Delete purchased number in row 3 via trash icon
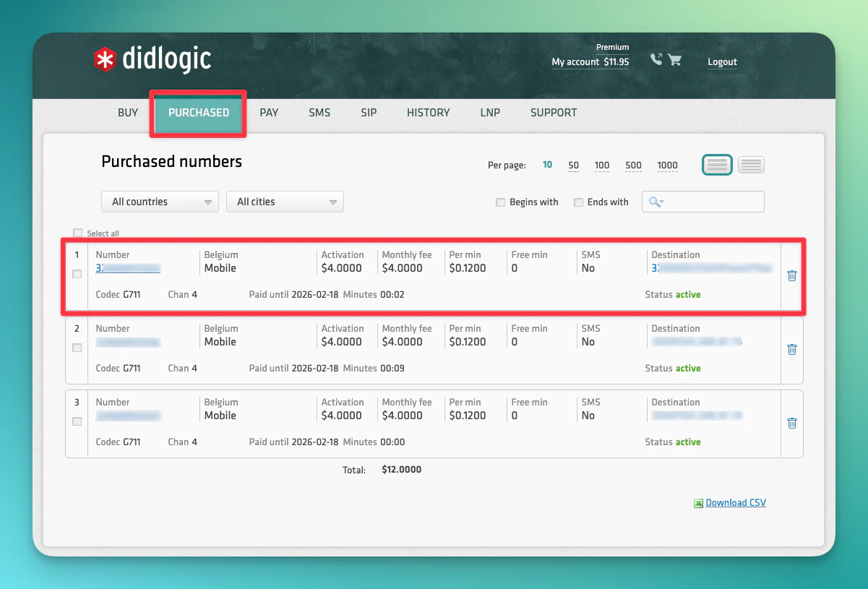Screen dimensions: 868x589 point(791,424)
